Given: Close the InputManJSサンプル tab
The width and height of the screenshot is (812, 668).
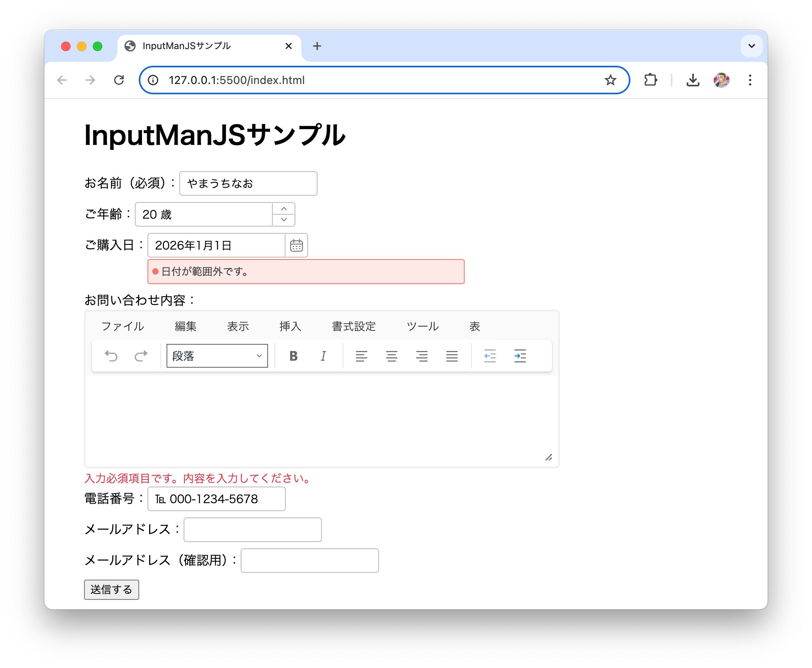Looking at the screenshot, I should click(289, 46).
